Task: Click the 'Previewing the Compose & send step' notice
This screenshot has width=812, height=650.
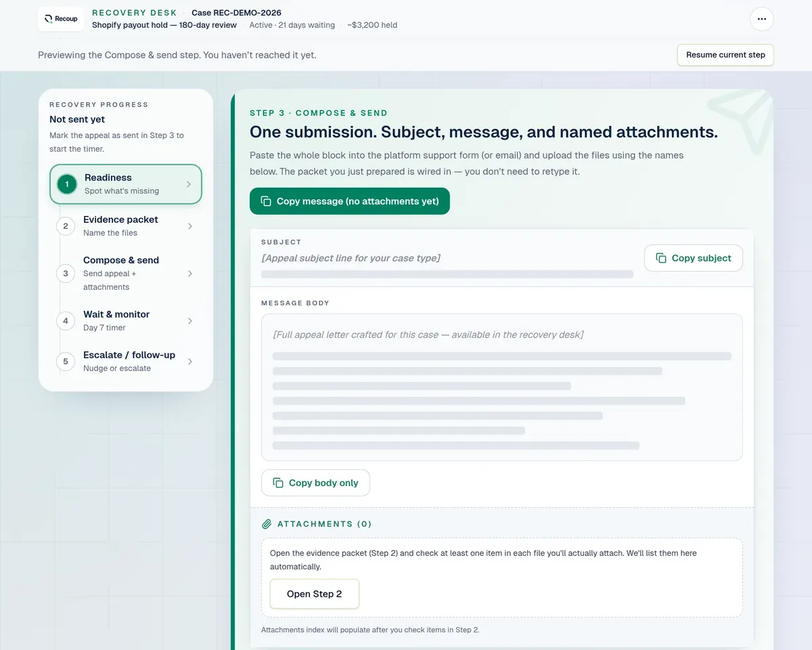Action: point(177,55)
